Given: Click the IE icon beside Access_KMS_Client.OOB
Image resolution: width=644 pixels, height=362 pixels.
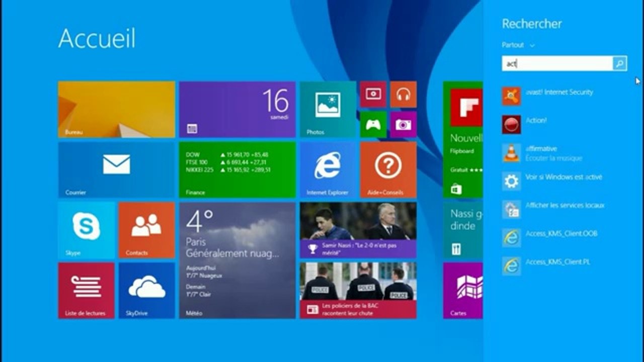Looking at the screenshot, I should pyautogui.click(x=512, y=237).
